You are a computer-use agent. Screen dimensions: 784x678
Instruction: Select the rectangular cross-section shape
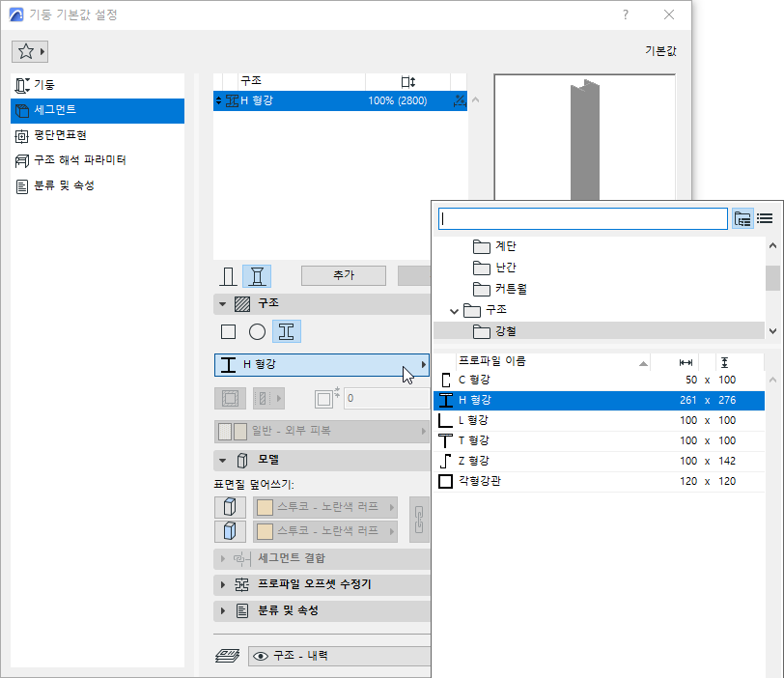click(x=228, y=331)
